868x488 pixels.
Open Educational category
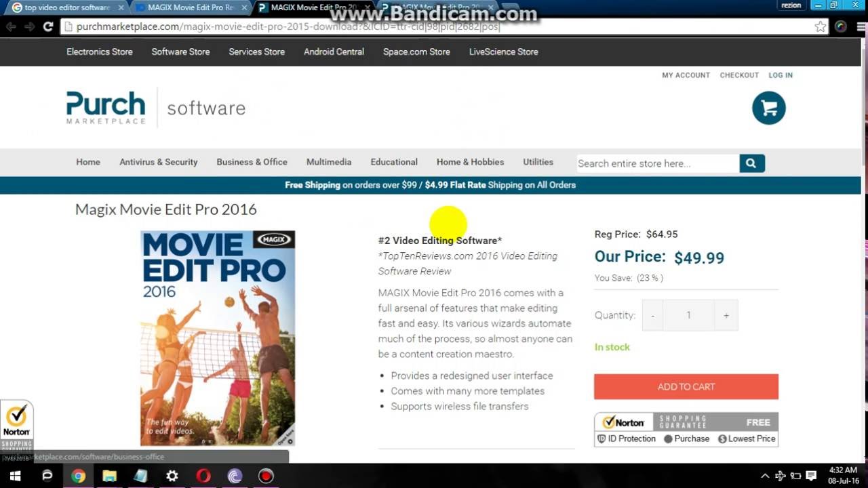click(x=394, y=162)
